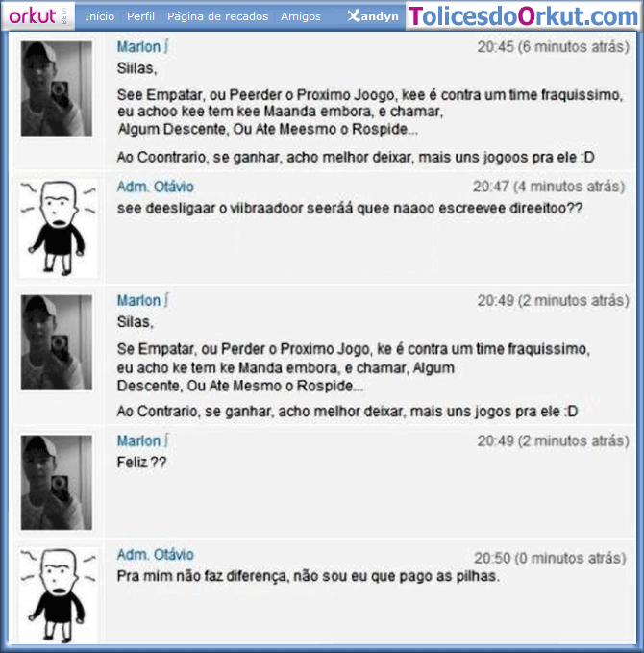Go to the Perfil page
The width and height of the screenshot is (644, 653).
tap(140, 16)
